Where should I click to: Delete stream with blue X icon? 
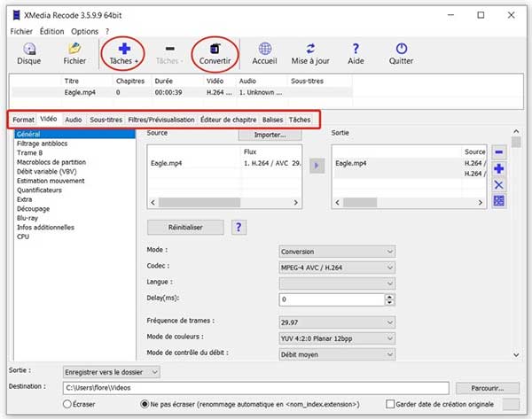(x=498, y=185)
